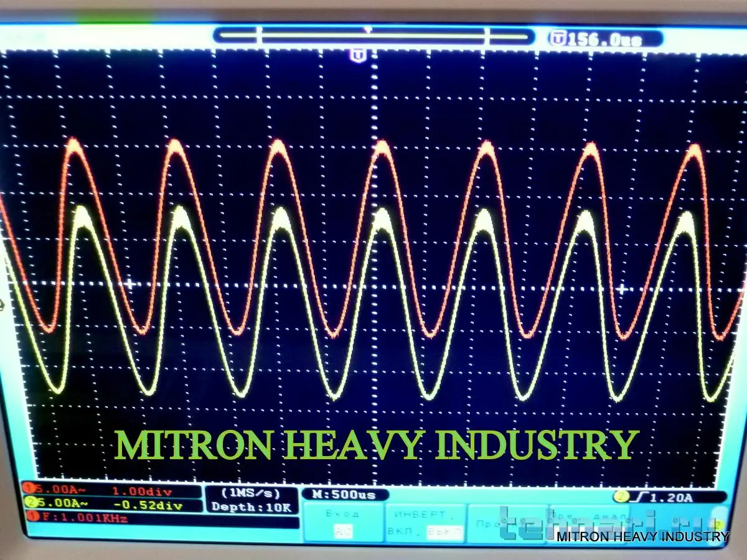Click the trigger source channel 2 yellow icon
The width and height of the screenshot is (747, 560).
(621, 497)
